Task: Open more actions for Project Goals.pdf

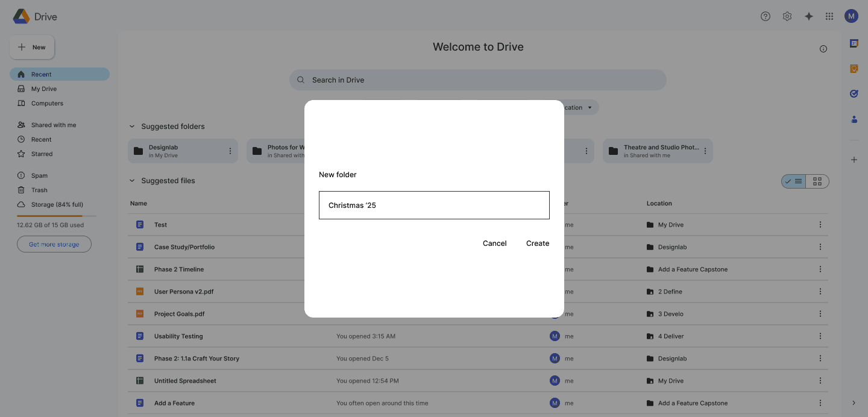Action: (820, 314)
